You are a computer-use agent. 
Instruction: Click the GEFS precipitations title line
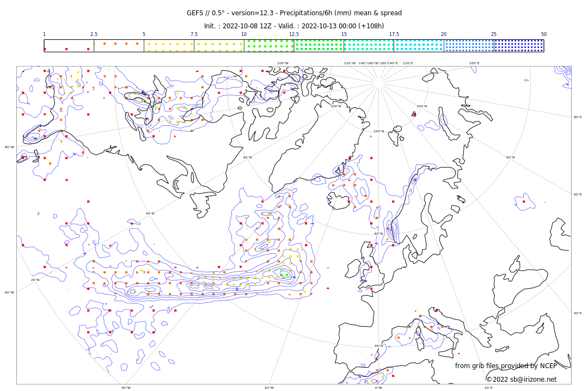pyautogui.click(x=294, y=13)
